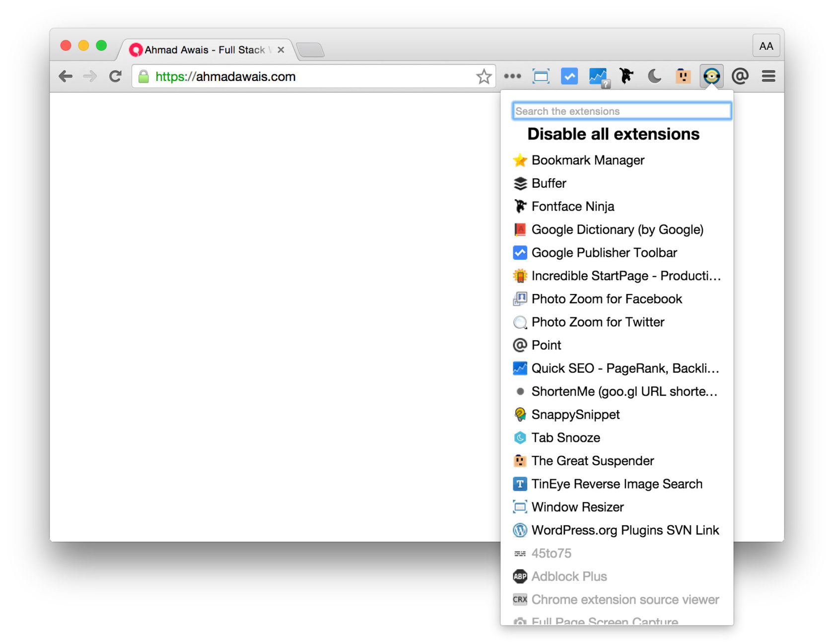Enable the 45to75 extension
Viewport: 834px width, 644px height.
click(551, 553)
